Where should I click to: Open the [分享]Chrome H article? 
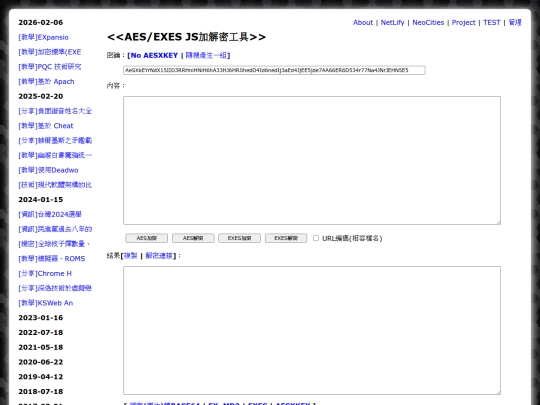pyautogui.click(x=45, y=273)
